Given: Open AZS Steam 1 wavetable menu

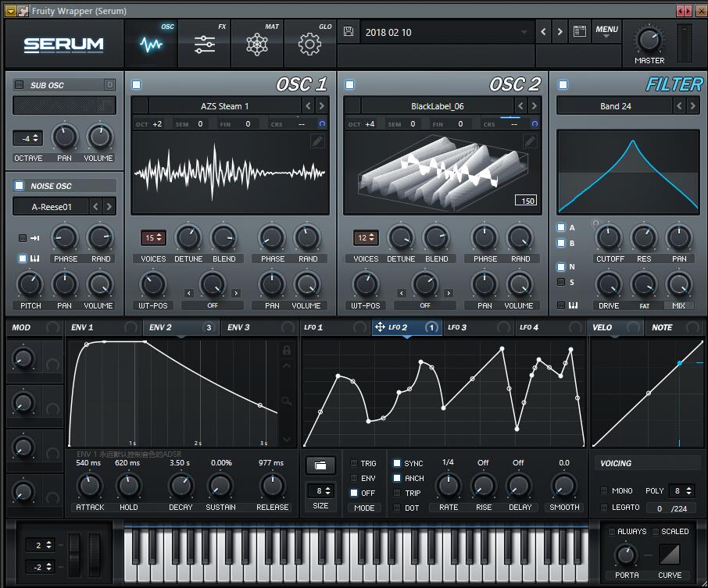Looking at the screenshot, I should click(x=225, y=106).
